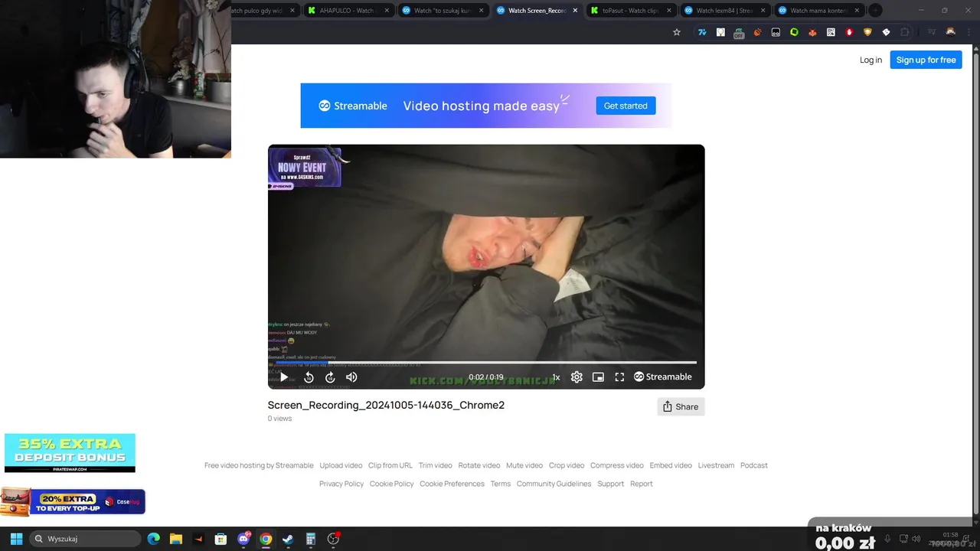Click the extension icon with OFF badge
This screenshot has width=980, height=551.
coord(739,33)
